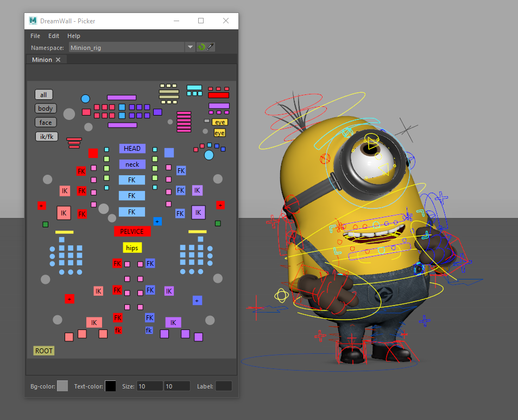
Task: Click the lowercase red 'fk' button
Action: click(118, 330)
